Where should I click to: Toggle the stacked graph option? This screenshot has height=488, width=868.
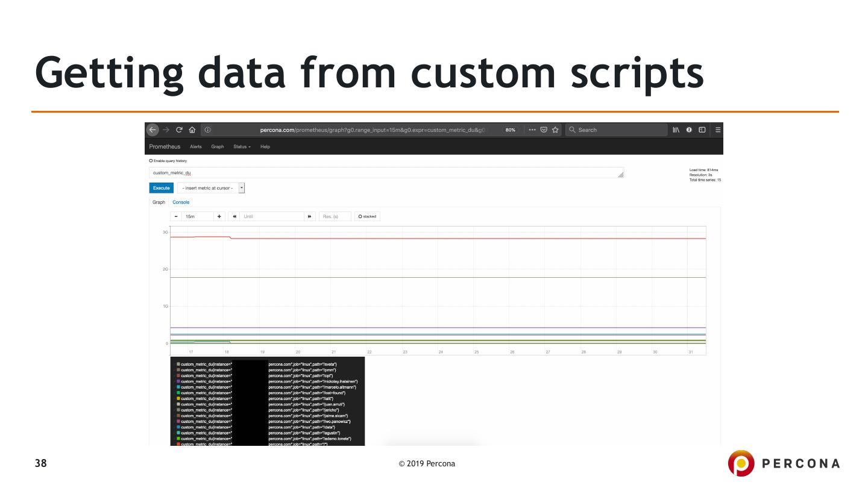pyautogui.click(x=367, y=216)
